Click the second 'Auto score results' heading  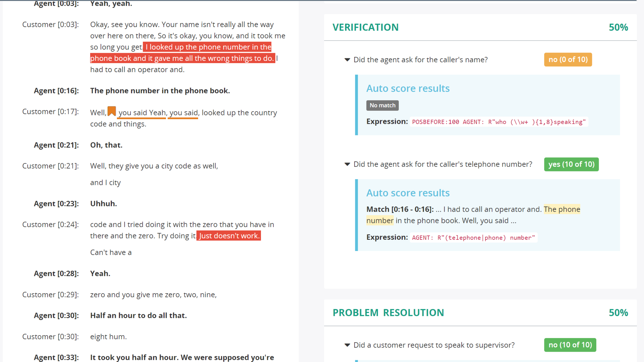coord(408,193)
